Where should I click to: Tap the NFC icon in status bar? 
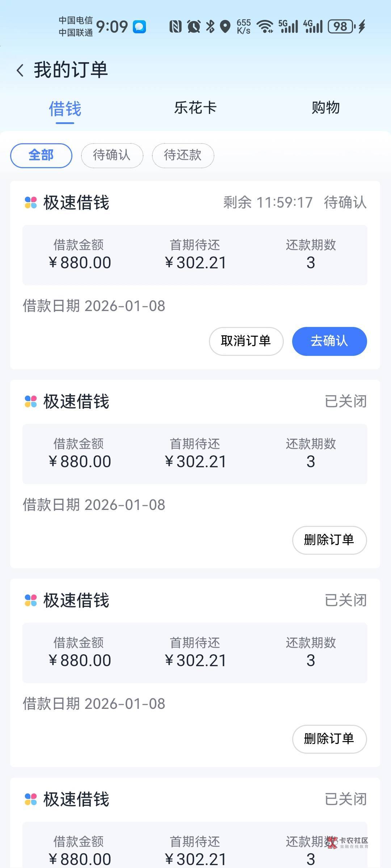point(176,26)
